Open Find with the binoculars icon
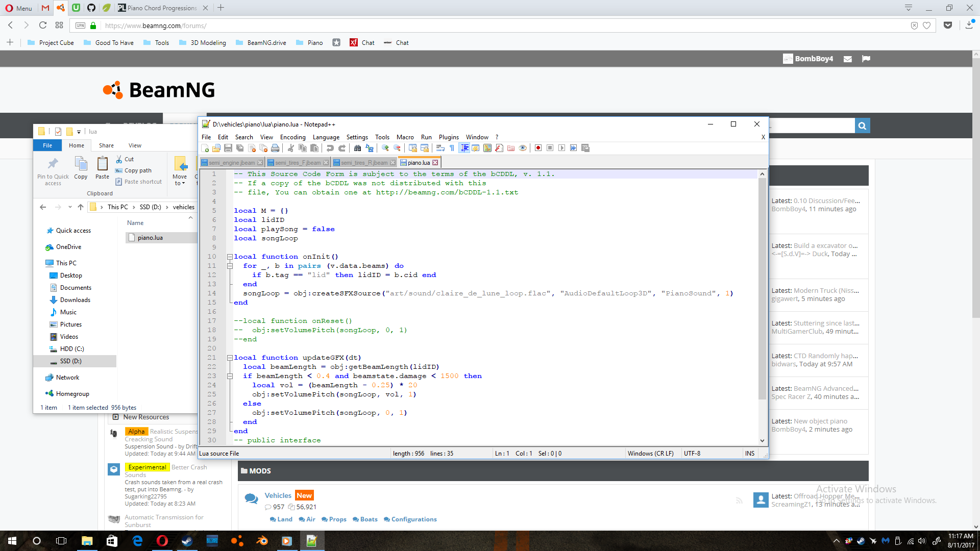 coord(358,148)
